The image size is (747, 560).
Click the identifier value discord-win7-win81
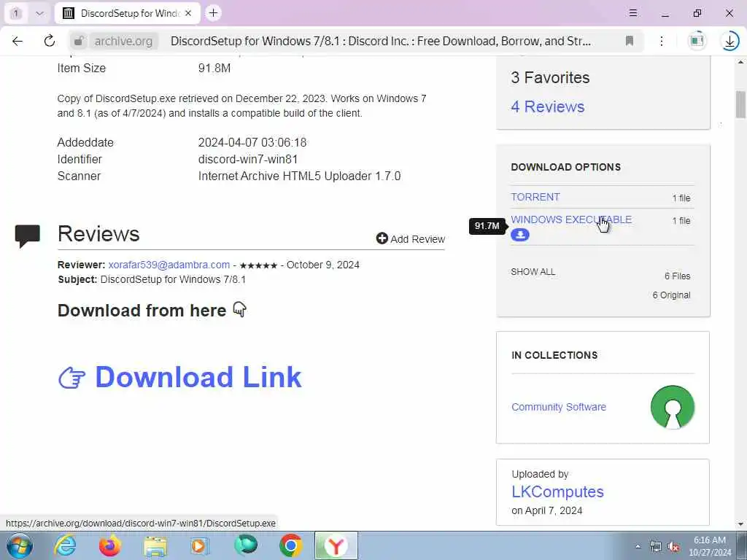coord(248,159)
